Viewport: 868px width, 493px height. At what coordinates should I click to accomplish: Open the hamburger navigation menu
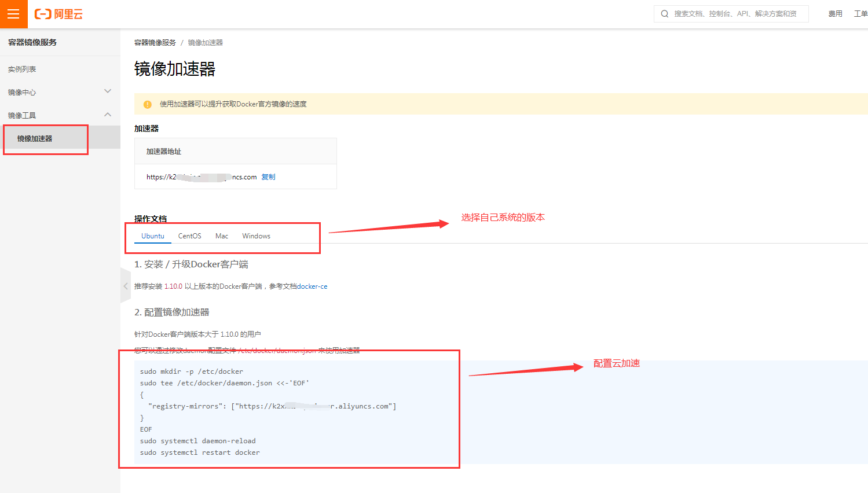13,14
